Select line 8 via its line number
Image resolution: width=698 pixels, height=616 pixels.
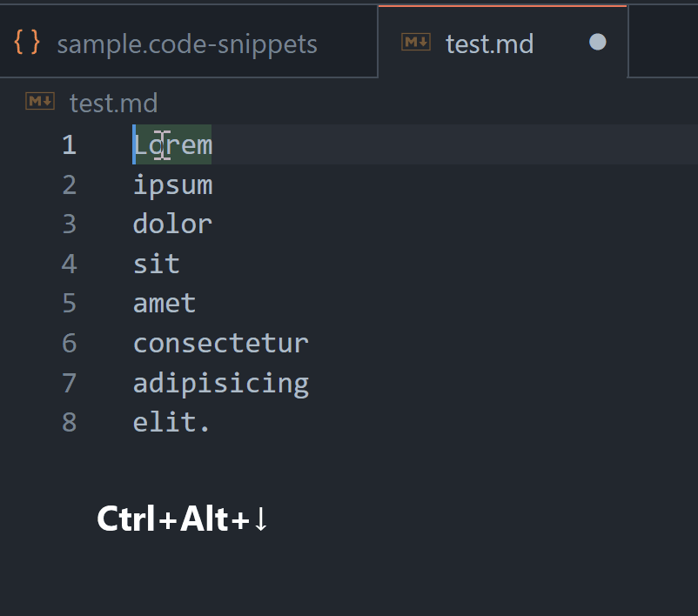[x=69, y=423]
